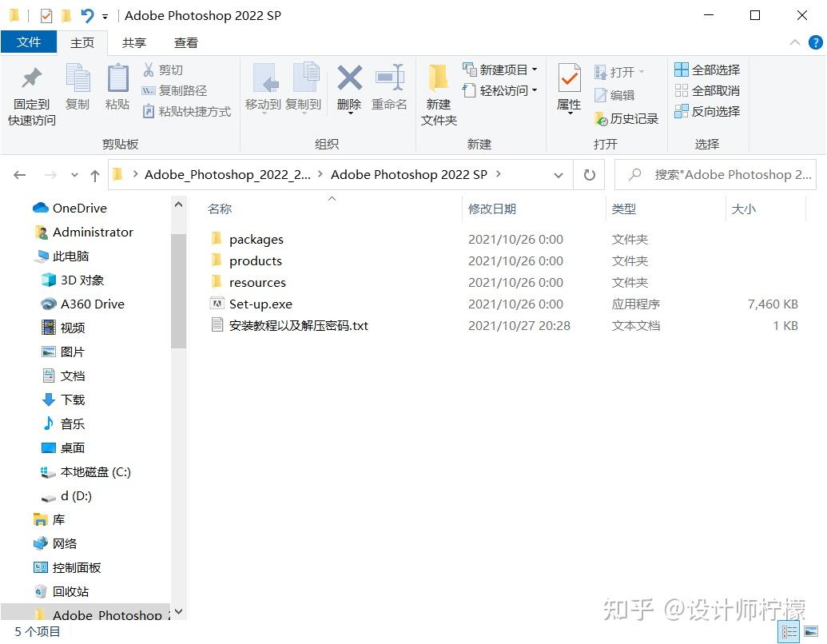827x644 pixels.
Task: Click navigation pane scroll down arrow
Action: click(178, 611)
